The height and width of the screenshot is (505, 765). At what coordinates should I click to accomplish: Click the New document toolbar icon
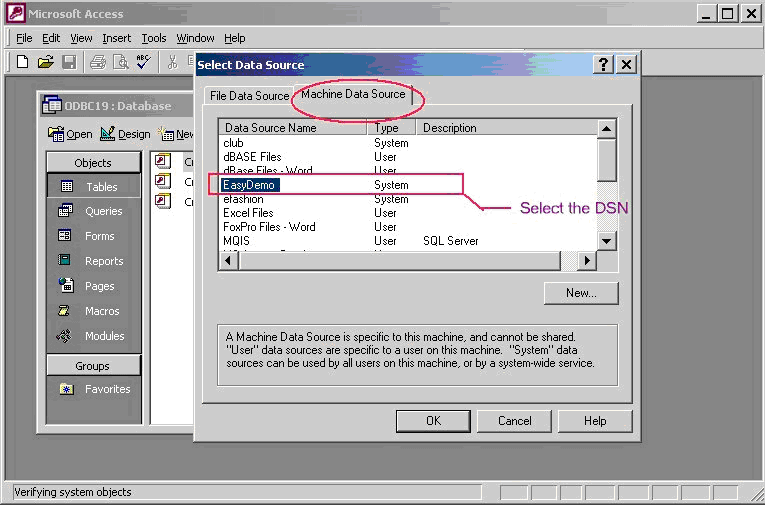[x=22, y=62]
